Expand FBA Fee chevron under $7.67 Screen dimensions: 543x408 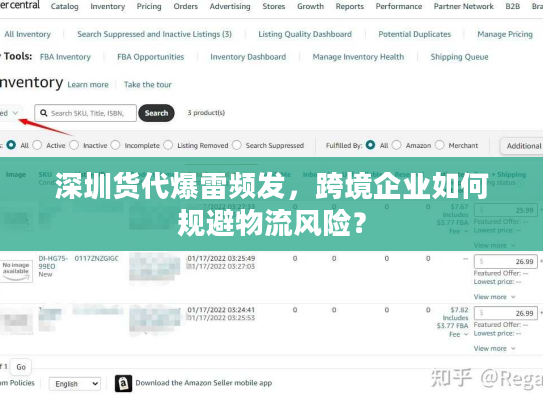click(466, 231)
